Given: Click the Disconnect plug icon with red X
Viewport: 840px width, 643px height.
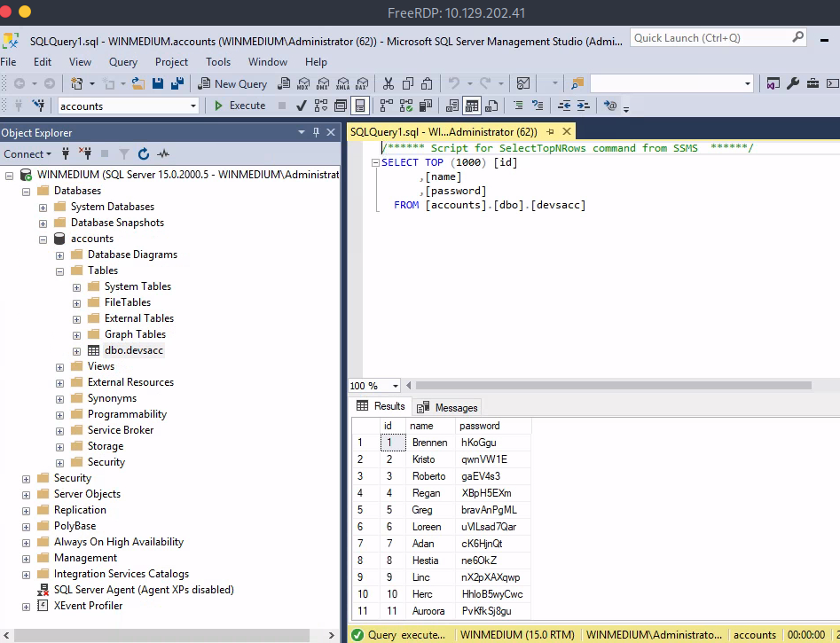Looking at the screenshot, I should (85, 153).
